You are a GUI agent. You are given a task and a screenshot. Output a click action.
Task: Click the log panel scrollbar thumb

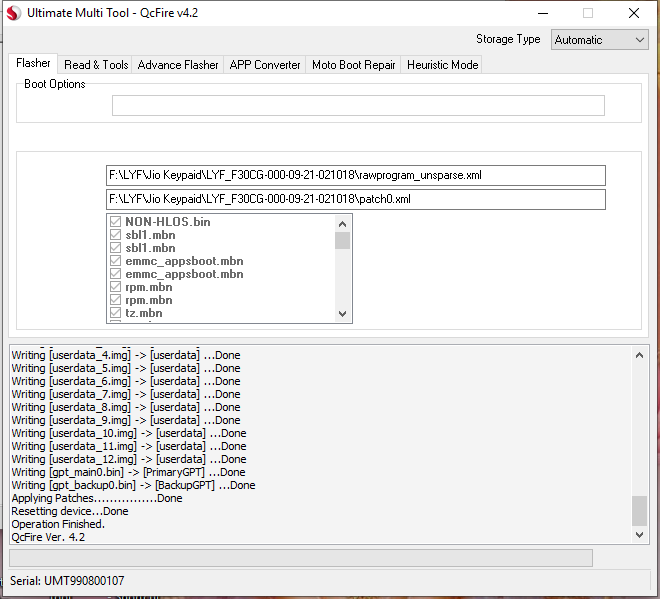639,511
